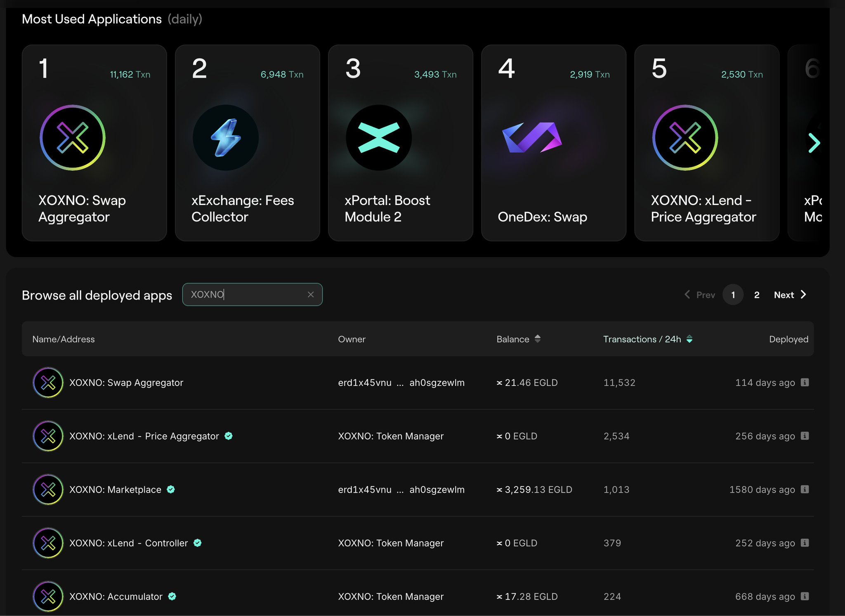Click the XOXNO: Accumulator row icon
The height and width of the screenshot is (616, 845).
(48, 596)
